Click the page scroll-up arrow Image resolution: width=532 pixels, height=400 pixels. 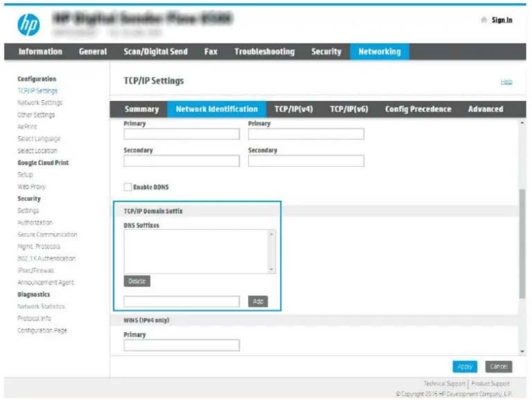(522, 123)
